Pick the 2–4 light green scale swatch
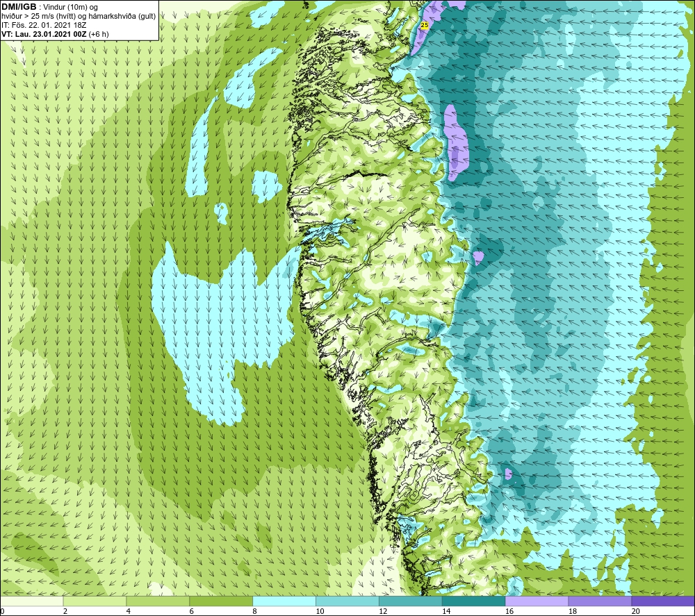The image size is (695, 616). (x=95, y=601)
